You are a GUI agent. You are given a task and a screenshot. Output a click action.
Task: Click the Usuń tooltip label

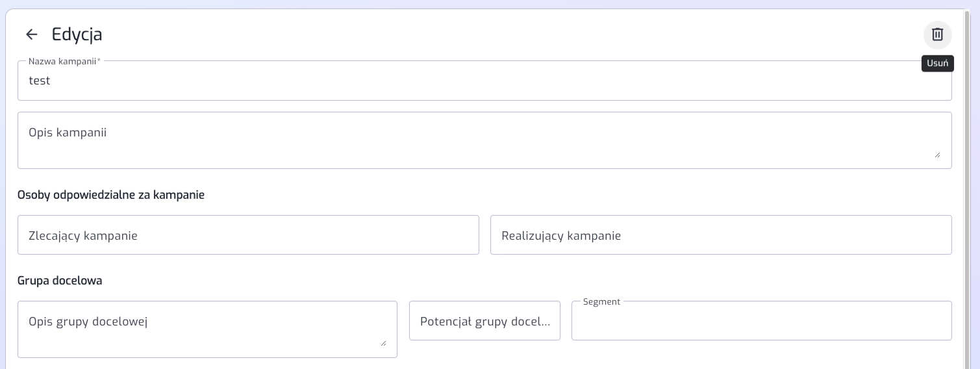937,64
